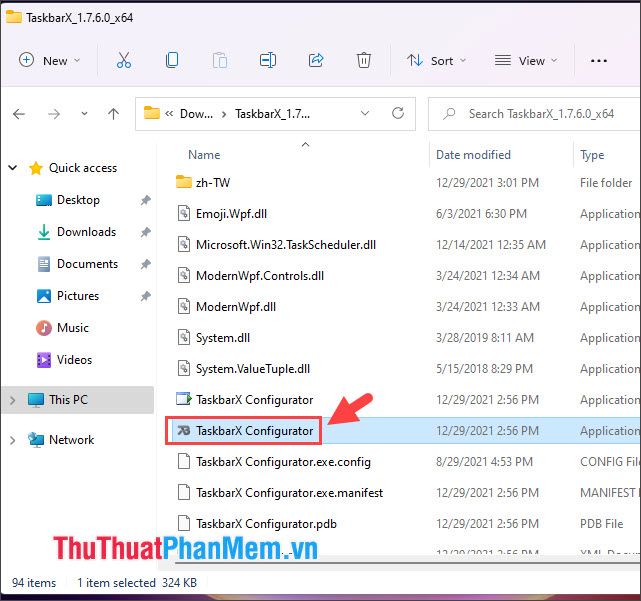Sort by the Name column header
The height and width of the screenshot is (601, 641).
(x=204, y=155)
